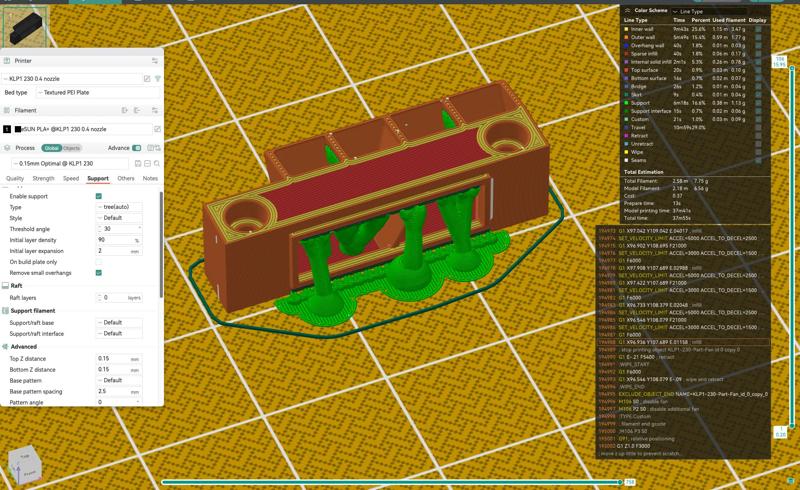Click the Support filament section icon
Viewport: 800px width, 490px height.
6,311
